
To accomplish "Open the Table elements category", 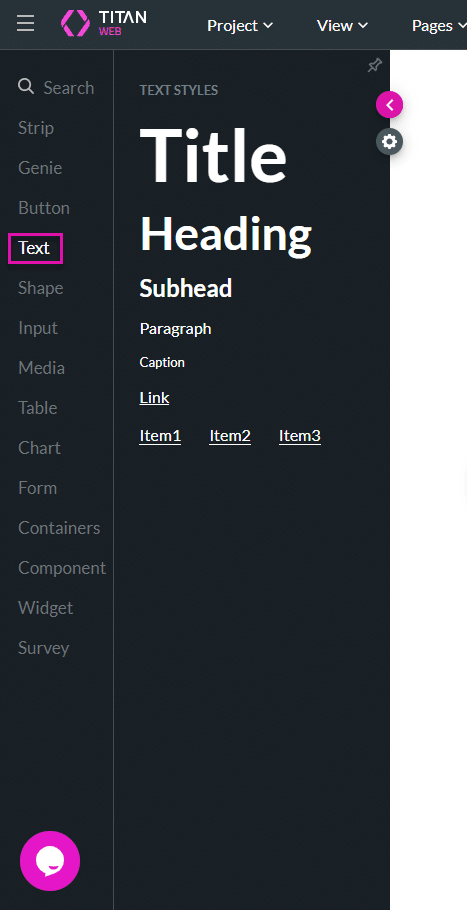I will point(38,408).
